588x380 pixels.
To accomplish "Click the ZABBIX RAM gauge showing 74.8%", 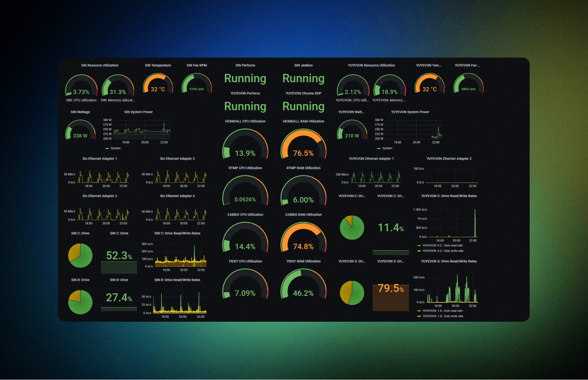I will pos(303,238).
